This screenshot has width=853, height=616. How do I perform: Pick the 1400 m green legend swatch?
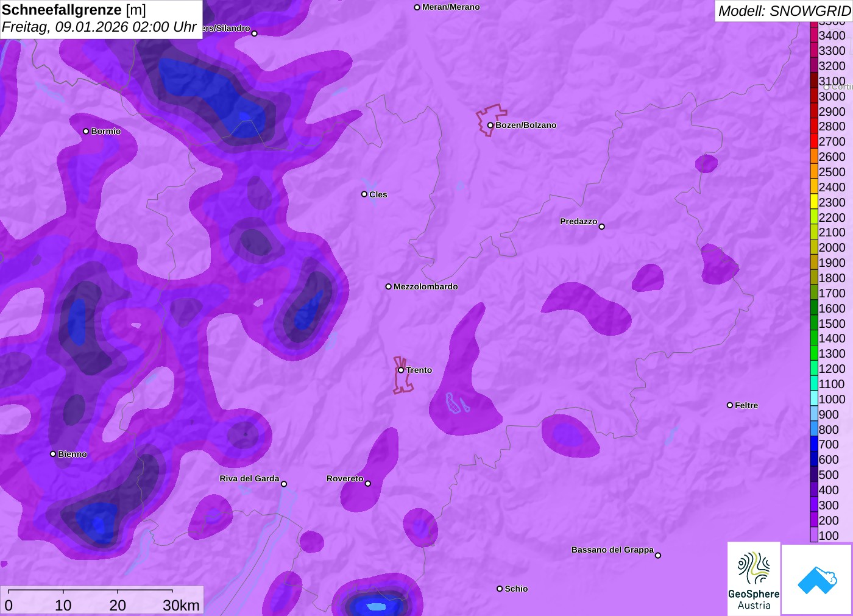tap(814, 338)
